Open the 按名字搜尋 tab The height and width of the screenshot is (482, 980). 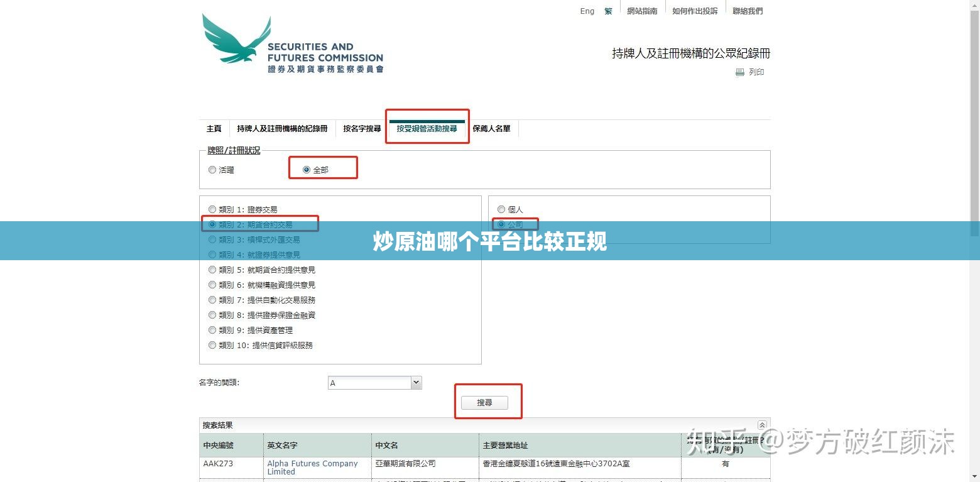[362, 128]
